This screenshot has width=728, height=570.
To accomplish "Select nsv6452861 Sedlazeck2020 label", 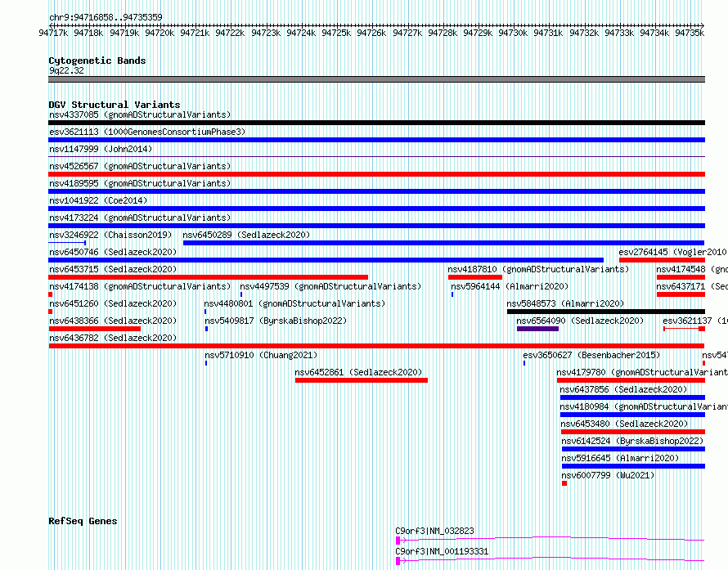I will [x=358, y=372].
